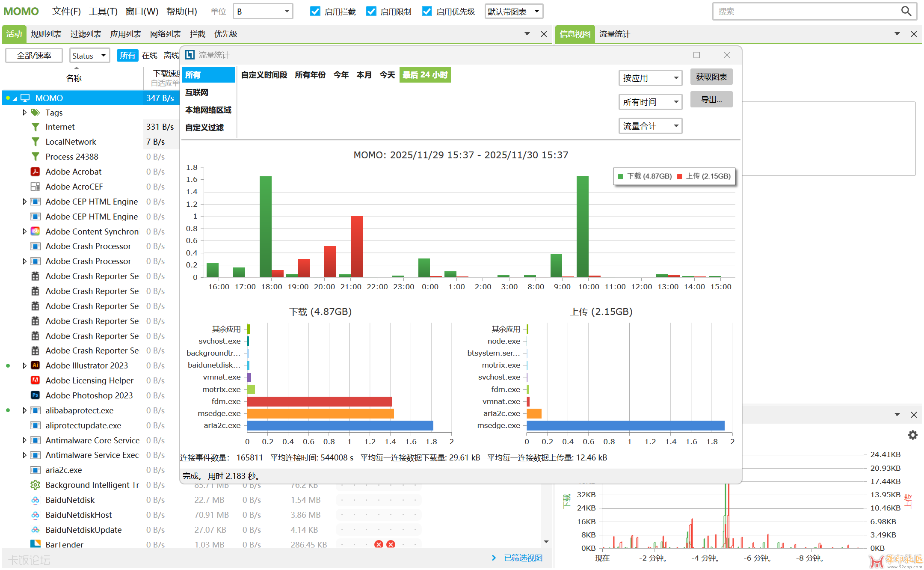Click the Adobe Photoshop 2023 icon
The width and height of the screenshot is (924, 570).
[36, 395]
